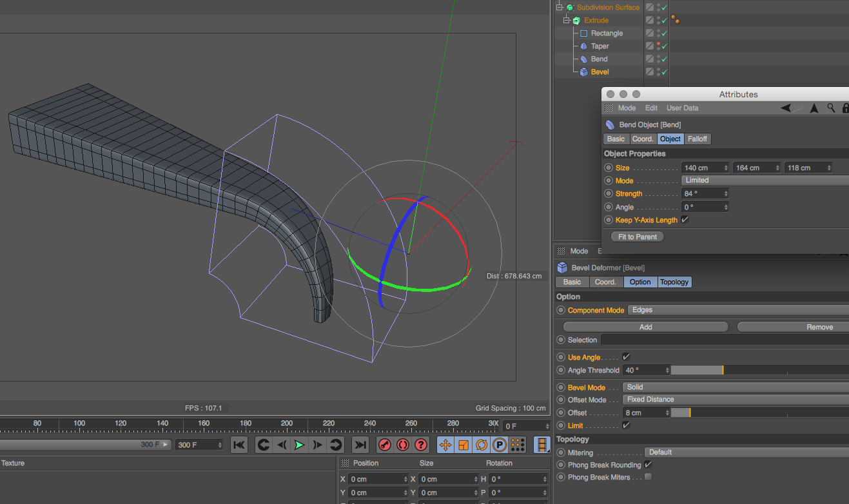
Task: Open the Edit menu in the Attributes panel
Action: coord(651,108)
